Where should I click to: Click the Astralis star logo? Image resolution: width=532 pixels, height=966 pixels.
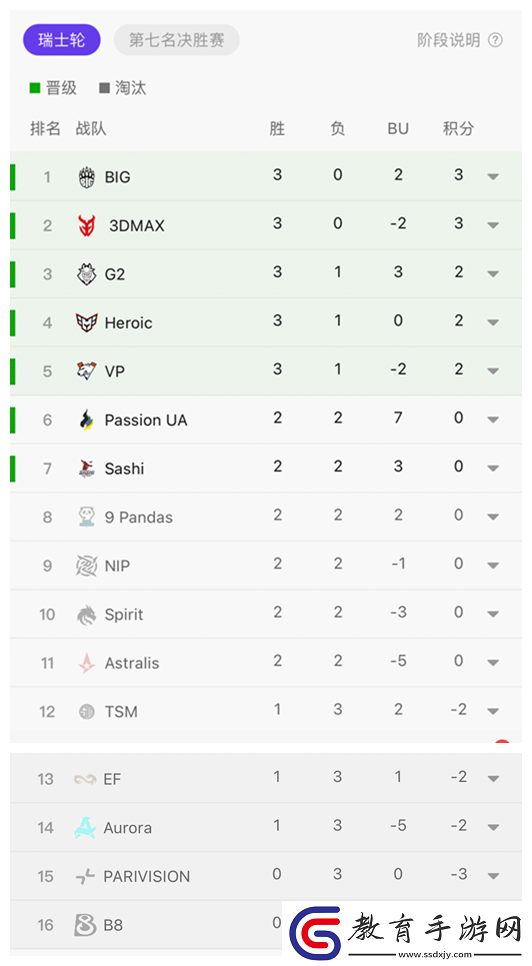pyautogui.click(x=87, y=663)
